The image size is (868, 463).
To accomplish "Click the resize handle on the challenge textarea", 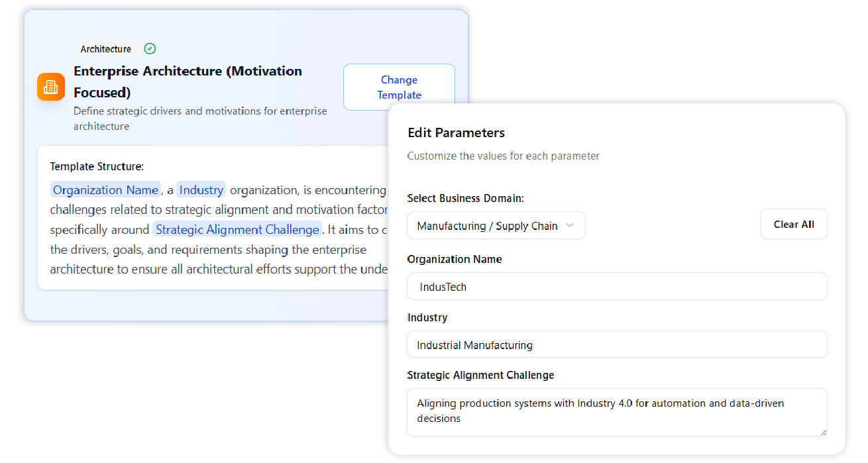I will pos(823,432).
